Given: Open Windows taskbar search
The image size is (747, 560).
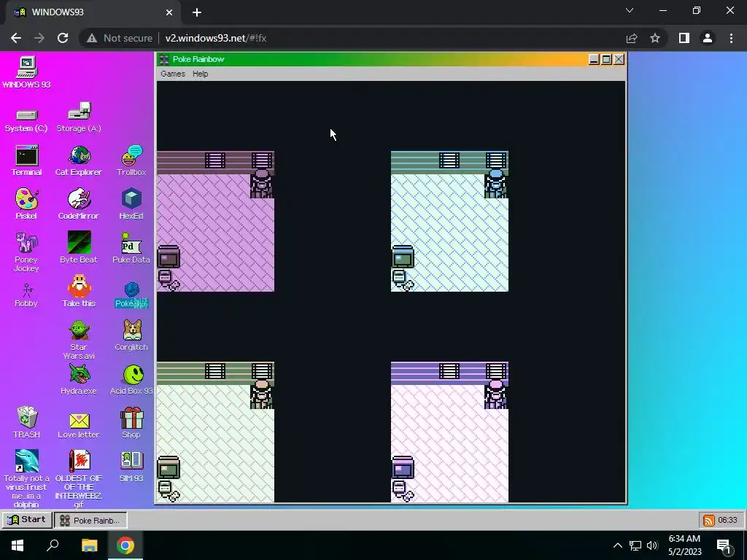Looking at the screenshot, I should tap(53, 545).
